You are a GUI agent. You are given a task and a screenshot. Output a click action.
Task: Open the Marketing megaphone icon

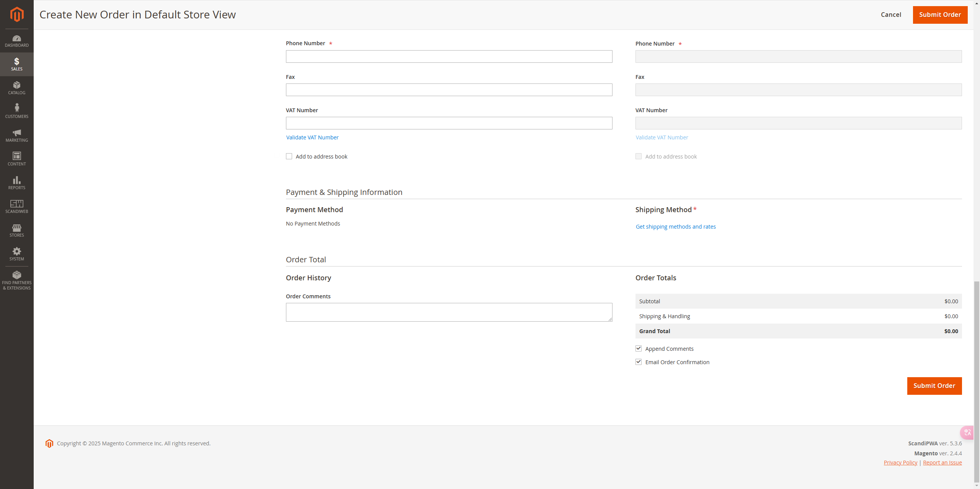[16, 135]
